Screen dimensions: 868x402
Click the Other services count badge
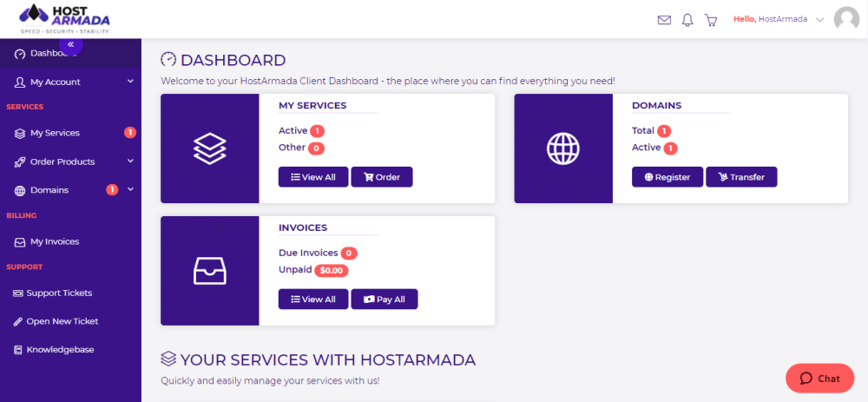[x=316, y=148]
